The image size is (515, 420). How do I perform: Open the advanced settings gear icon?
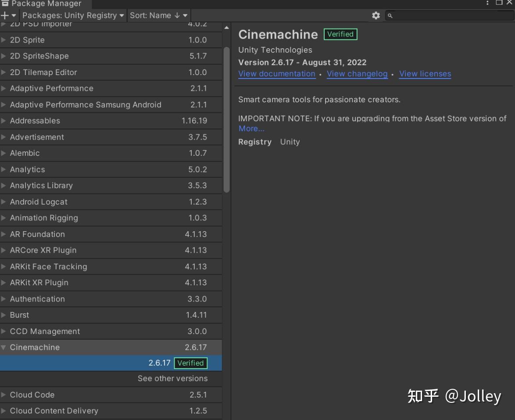coord(376,15)
